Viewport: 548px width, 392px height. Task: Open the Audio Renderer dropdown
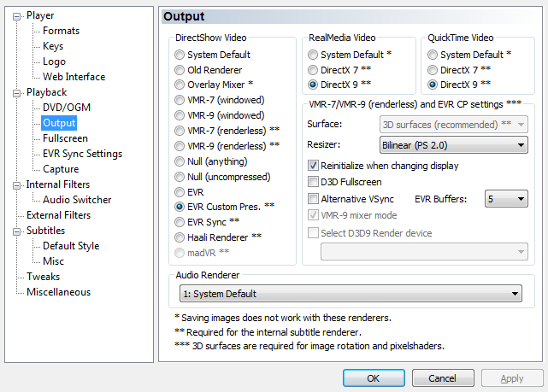(x=351, y=294)
